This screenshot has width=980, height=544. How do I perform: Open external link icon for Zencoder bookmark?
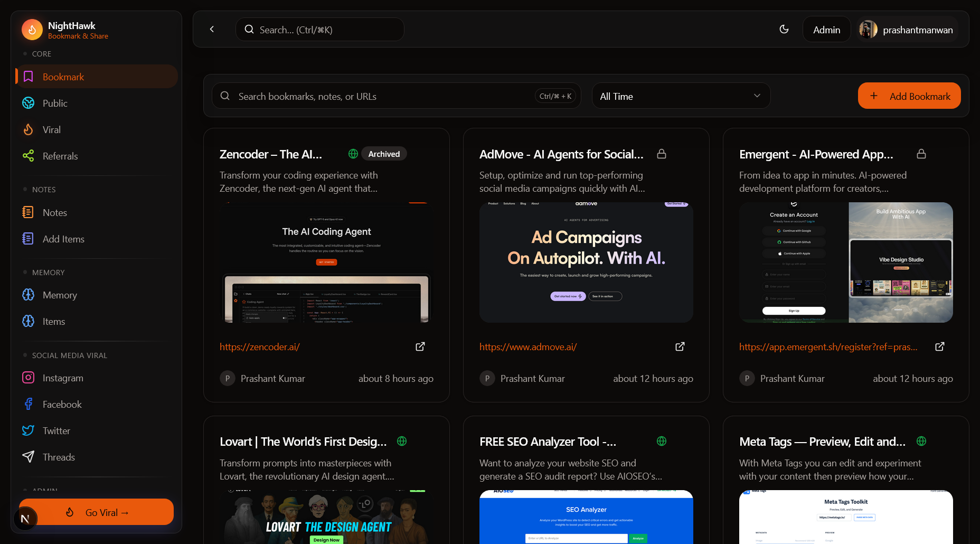coord(420,346)
